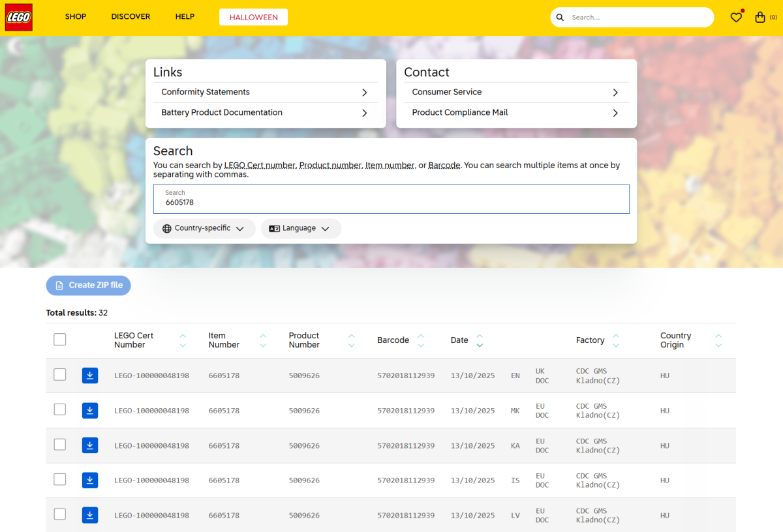
Task: Check the LV row checkbox
Action: [60, 514]
